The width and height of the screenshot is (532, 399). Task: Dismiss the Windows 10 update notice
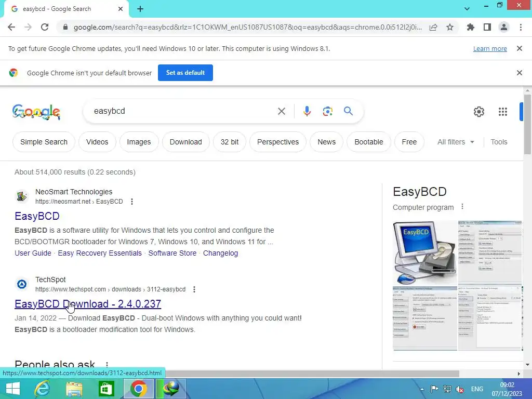[519, 48]
